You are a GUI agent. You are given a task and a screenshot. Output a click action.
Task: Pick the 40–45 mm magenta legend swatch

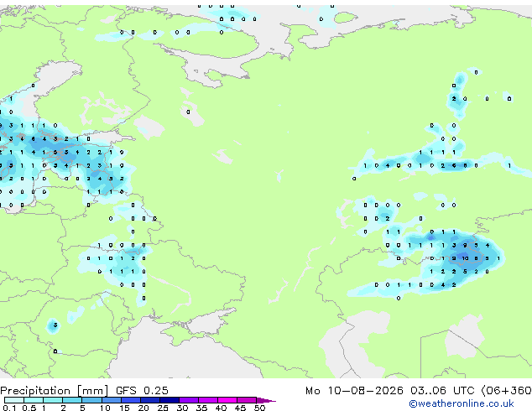click(227, 400)
